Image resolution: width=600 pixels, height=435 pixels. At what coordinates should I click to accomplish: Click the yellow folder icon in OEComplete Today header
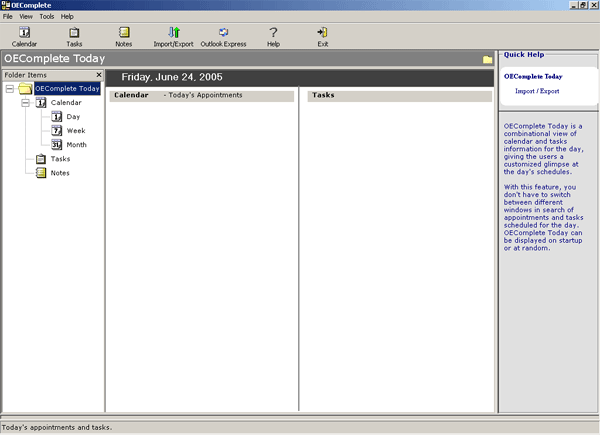(487, 59)
